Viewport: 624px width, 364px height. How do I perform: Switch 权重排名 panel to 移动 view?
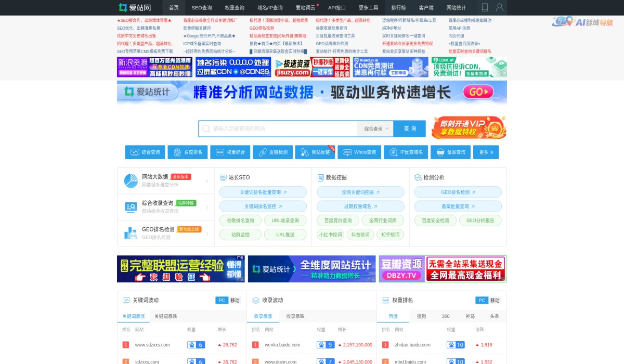[x=495, y=300]
